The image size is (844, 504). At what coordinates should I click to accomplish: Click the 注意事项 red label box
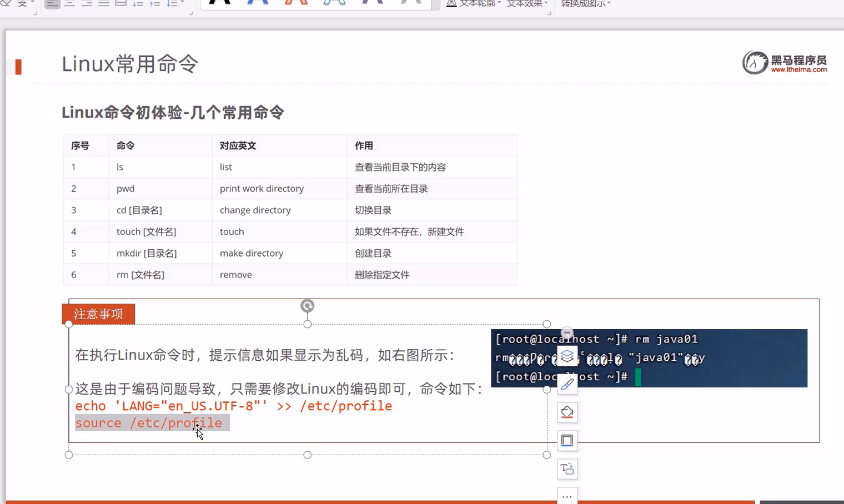point(98,314)
